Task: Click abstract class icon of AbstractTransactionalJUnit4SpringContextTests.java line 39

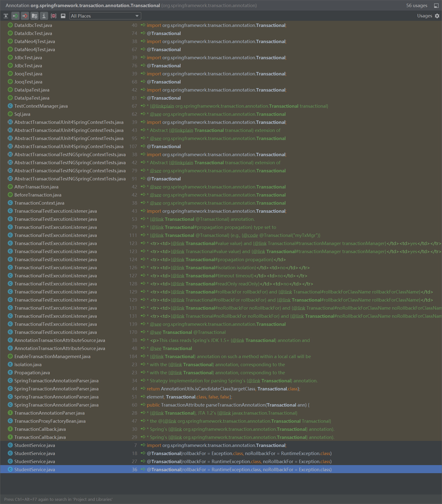Action: (x=10, y=122)
